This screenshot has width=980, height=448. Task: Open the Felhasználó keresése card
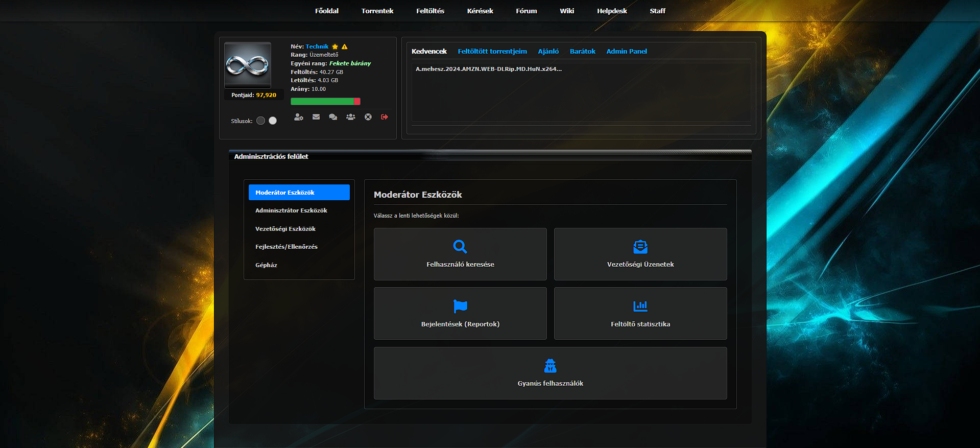(x=460, y=254)
